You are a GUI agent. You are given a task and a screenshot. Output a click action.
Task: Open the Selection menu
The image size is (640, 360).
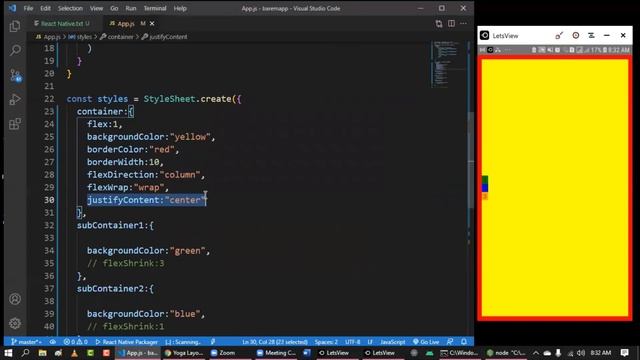(x=70, y=8)
